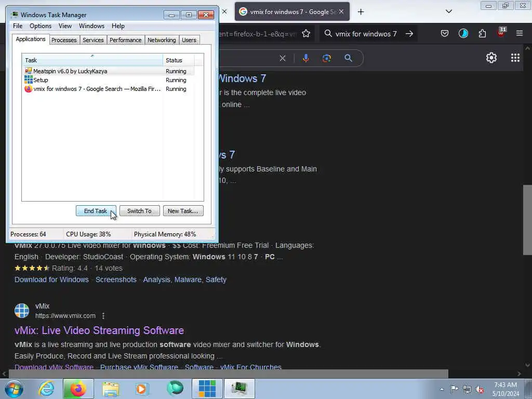Open Windows Media Player on taskbar
This screenshot has width=532, height=399.
point(142,389)
